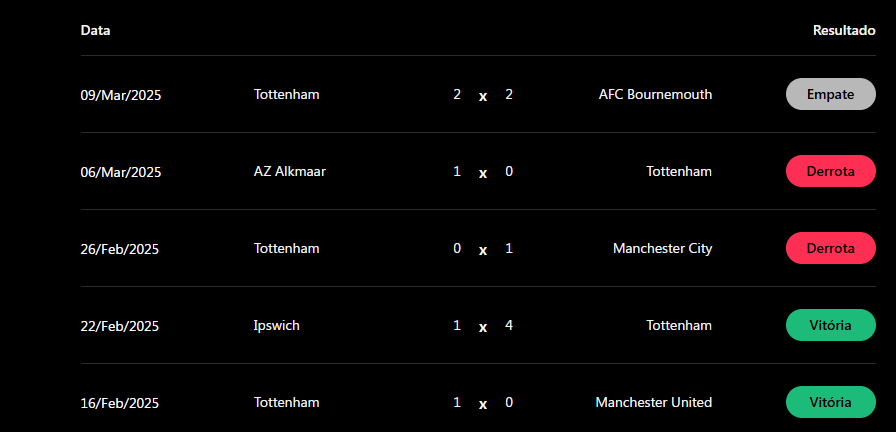Click the 16/Feb/2025 match date
The height and width of the screenshot is (432, 896).
pyautogui.click(x=120, y=403)
